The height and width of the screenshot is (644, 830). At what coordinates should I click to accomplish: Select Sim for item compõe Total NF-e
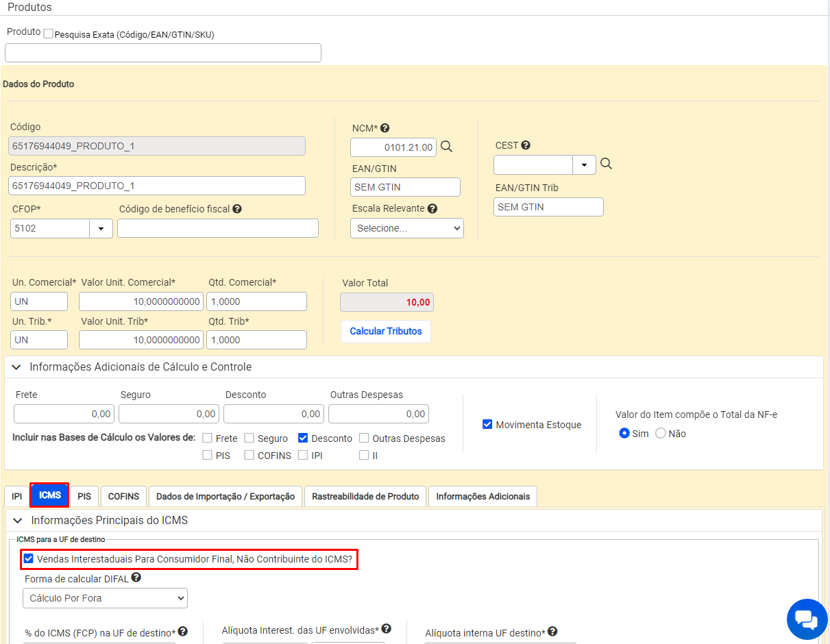tap(624, 433)
